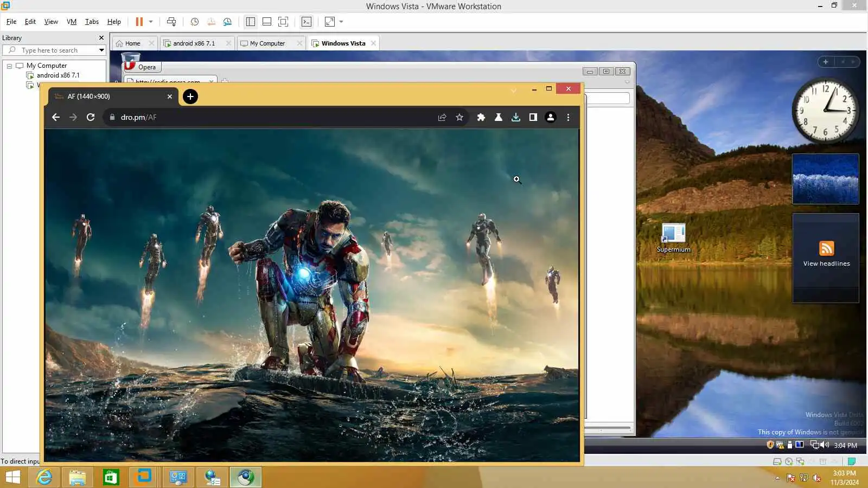Bookmark this page with the star icon
The height and width of the screenshot is (488, 868).
459,117
